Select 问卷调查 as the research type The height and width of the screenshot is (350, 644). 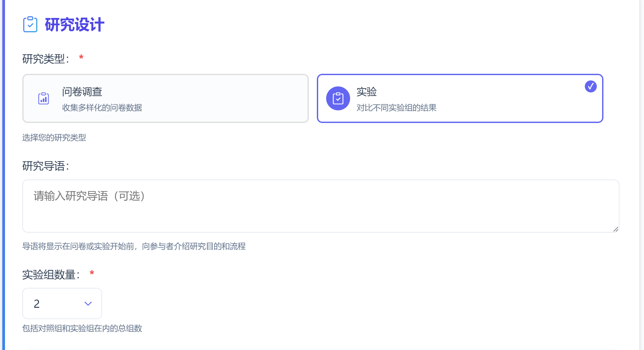(165, 98)
